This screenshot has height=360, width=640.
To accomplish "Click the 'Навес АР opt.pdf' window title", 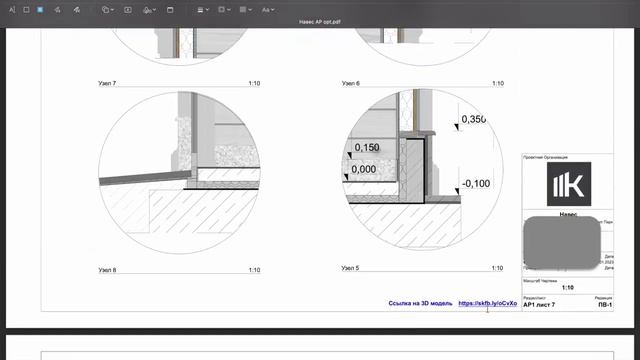I will point(320,22).
